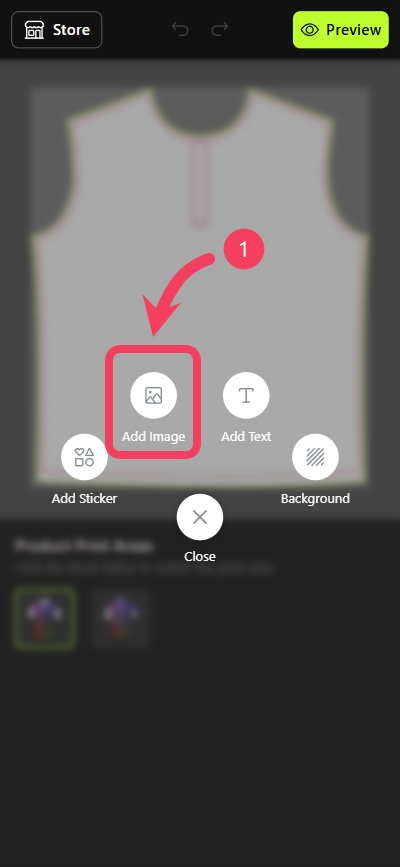Open the Add Sticker shapes icon
Image resolution: width=400 pixels, height=867 pixels.
click(84, 457)
